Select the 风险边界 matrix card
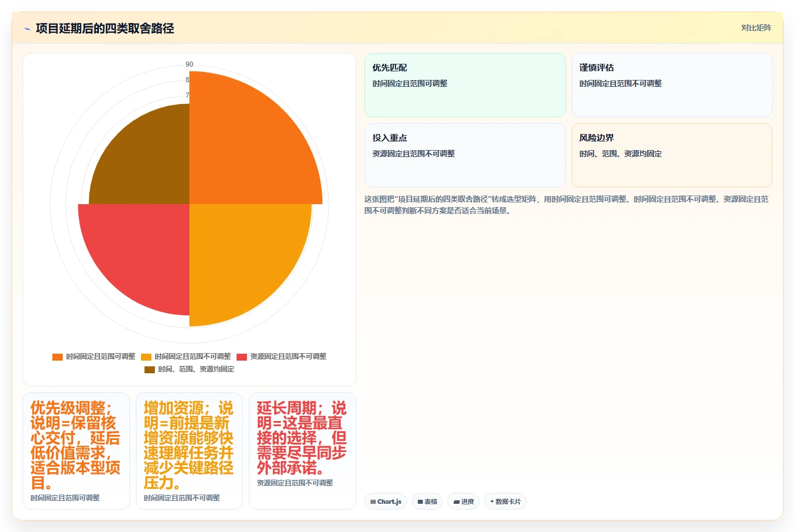This screenshot has height=532, width=795. (672, 155)
